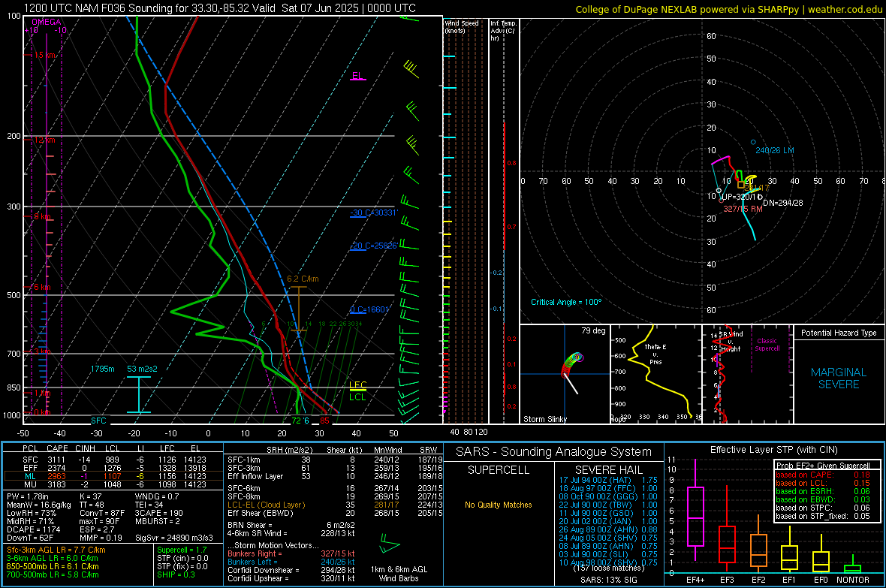Select the EFF parcel row

pyautogui.click(x=113, y=468)
